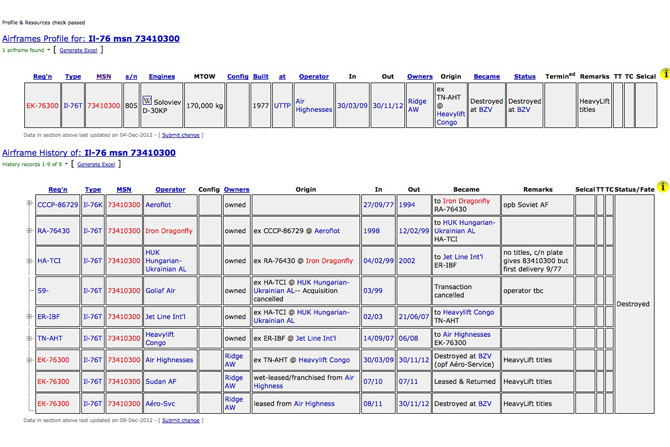Screen dimensions: 670x447
Task: Open Iron Dragonfly operator link
Action: pyautogui.click(x=169, y=231)
